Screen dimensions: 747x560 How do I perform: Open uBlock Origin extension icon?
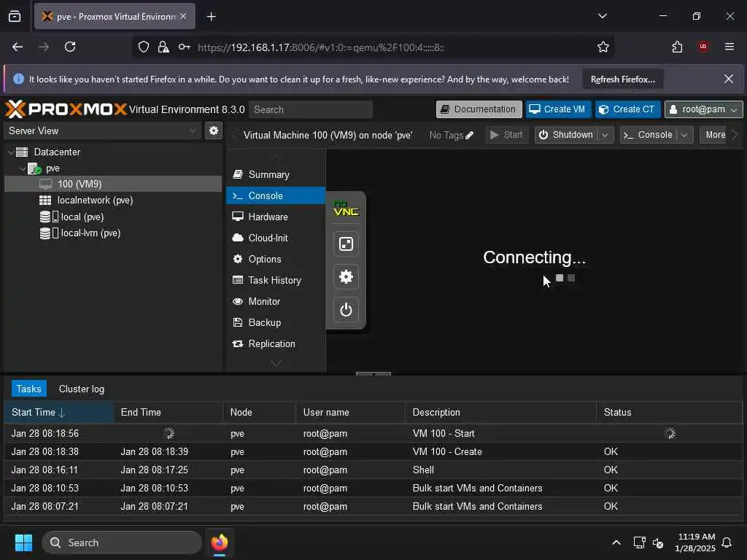coord(703,47)
